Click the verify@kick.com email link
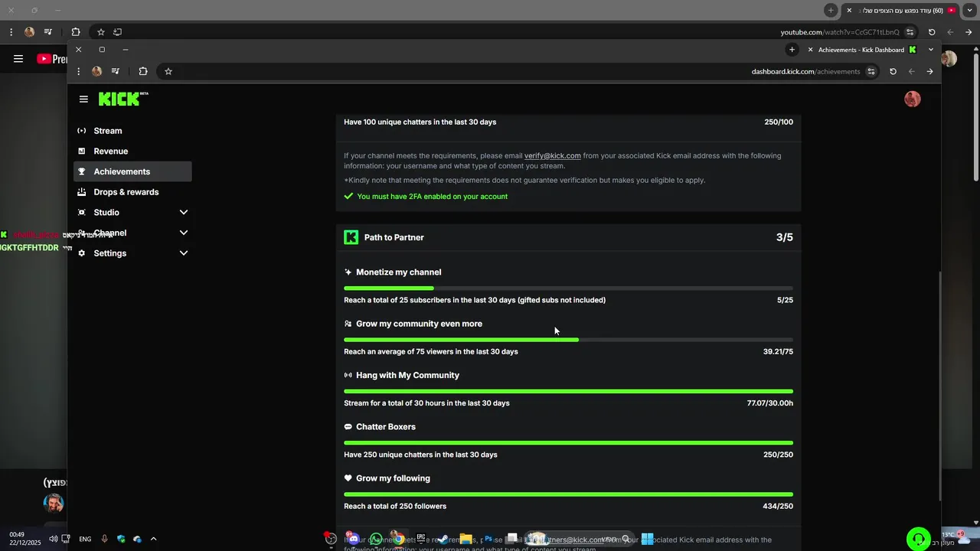Image resolution: width=980 pixels, height=551 pixels. tap(552, 156)
